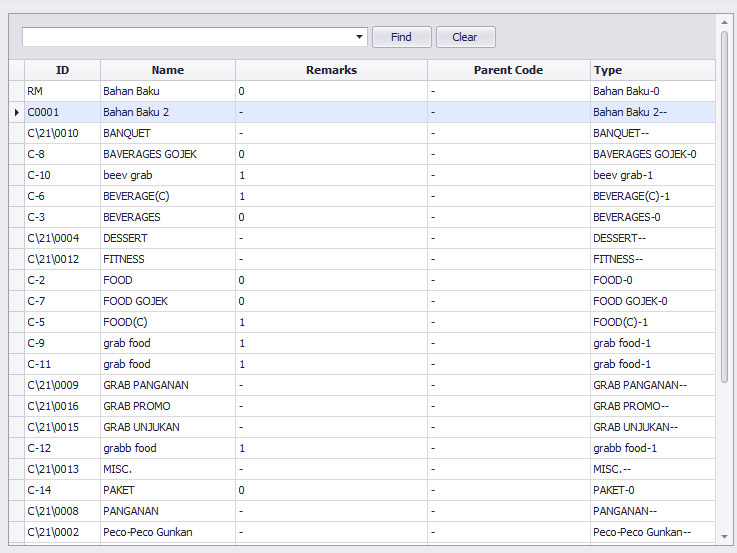Select the C-8 ID cell
737x553 pixels.
[63, 154]
